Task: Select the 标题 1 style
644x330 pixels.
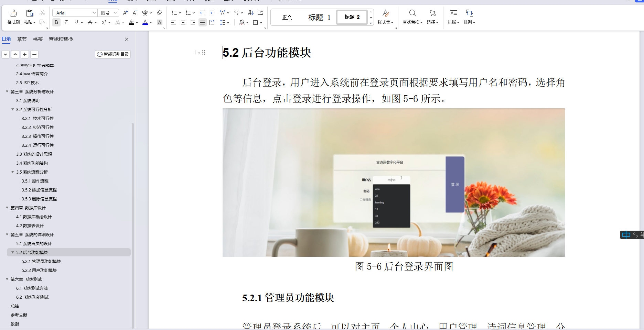Action: pos(320,17)
